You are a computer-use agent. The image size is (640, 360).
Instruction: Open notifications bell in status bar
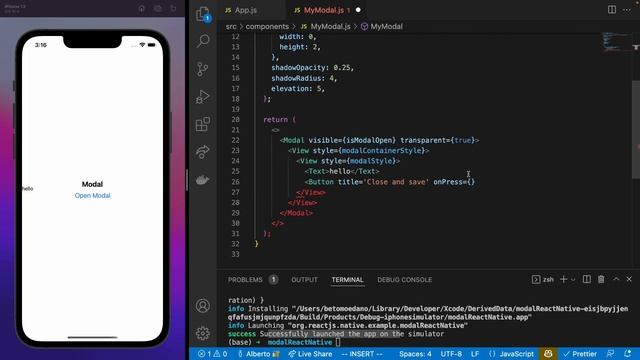point(628,353)
